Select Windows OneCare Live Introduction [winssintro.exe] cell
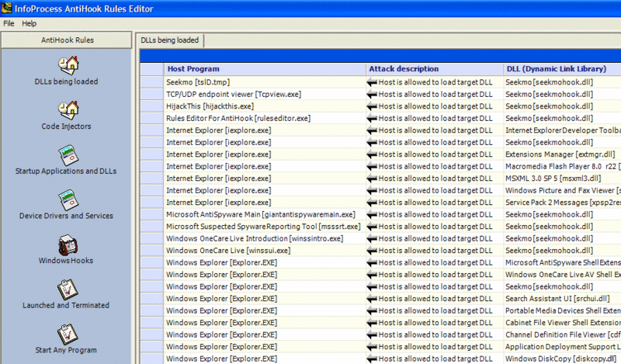 coord(265,239)
